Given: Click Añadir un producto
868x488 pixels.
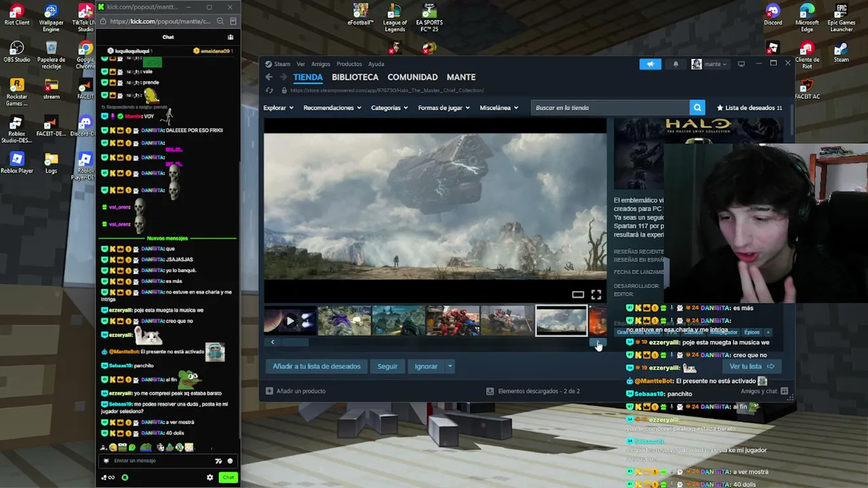Looking at the screenshot, I should coord(300,391).
